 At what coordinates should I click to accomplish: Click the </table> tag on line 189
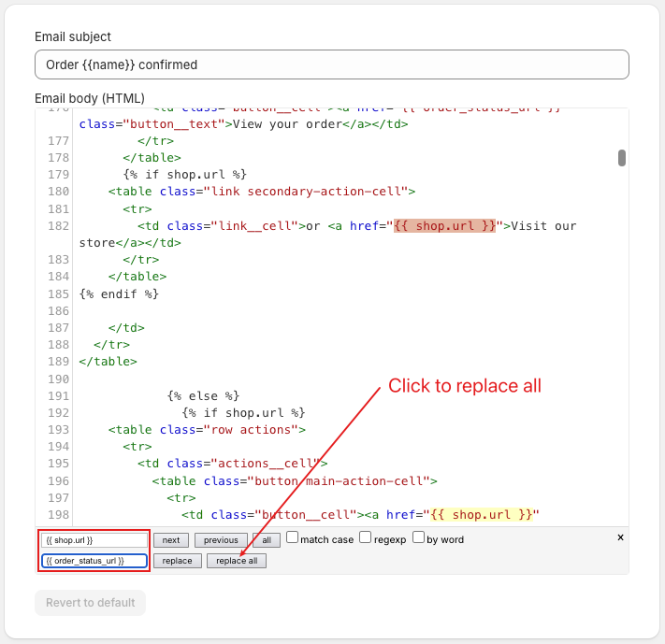click(x=108, y=362)
